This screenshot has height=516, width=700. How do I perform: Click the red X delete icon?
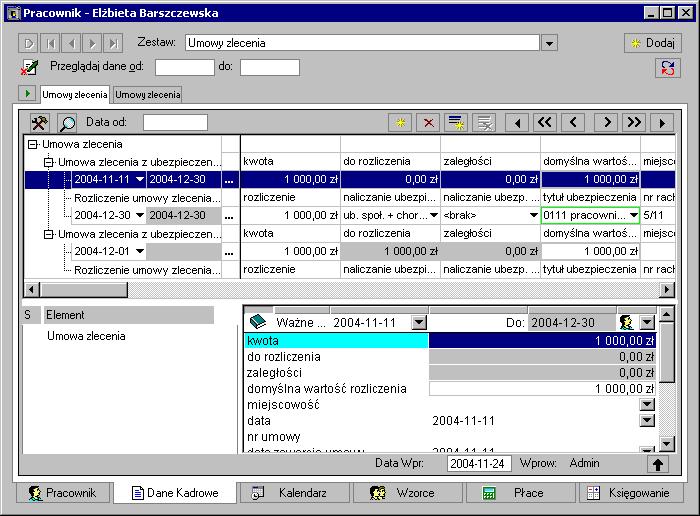tap(428, 122)
